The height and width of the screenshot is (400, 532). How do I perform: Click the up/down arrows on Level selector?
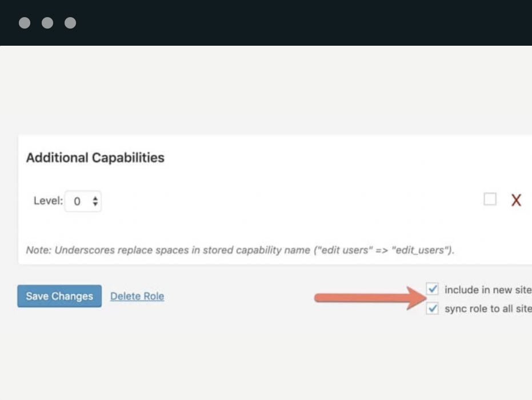(x=95, y=201)
